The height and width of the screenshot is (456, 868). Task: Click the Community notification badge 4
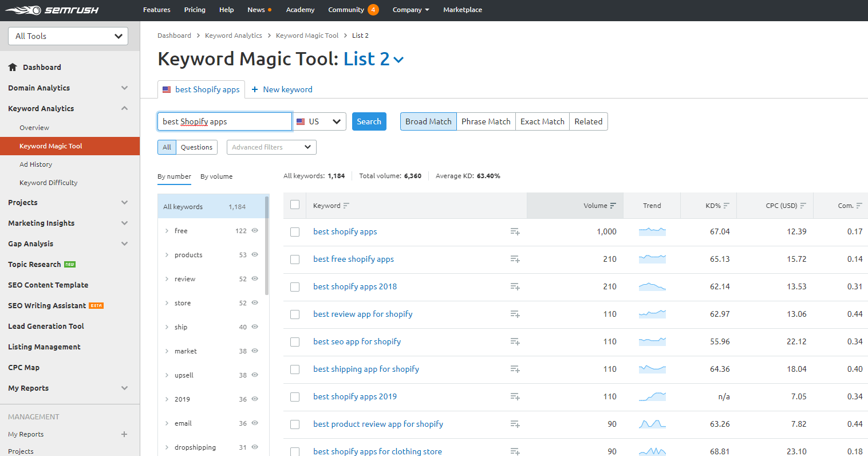tap(373, 10)
